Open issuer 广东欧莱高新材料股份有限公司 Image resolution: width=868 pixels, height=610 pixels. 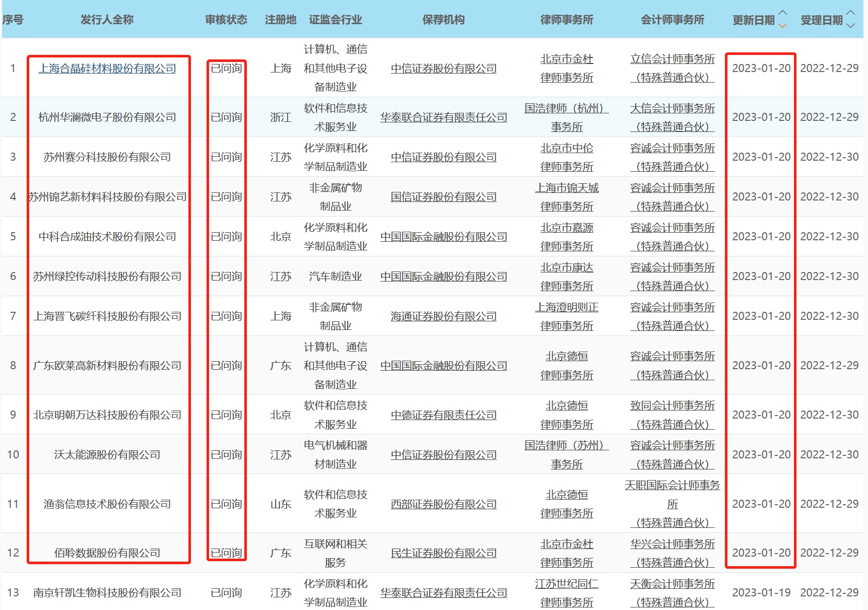(107, 366)
